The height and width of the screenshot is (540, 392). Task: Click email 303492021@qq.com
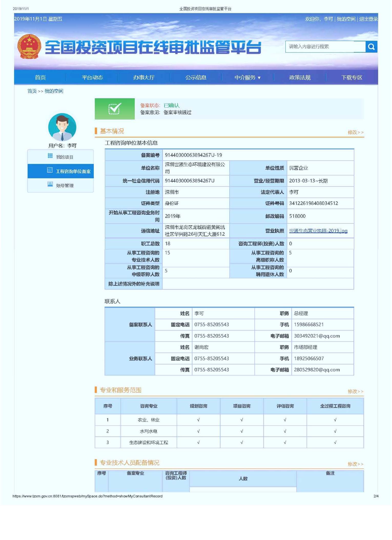click(317, 336)
